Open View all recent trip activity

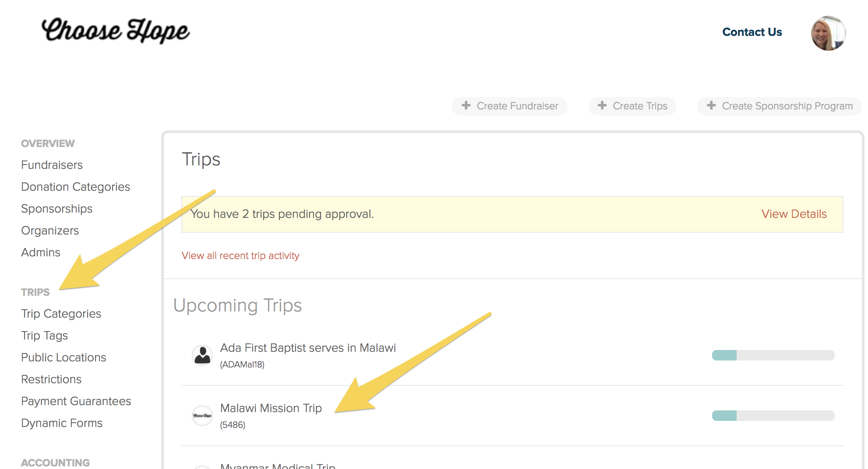[240, 255]
